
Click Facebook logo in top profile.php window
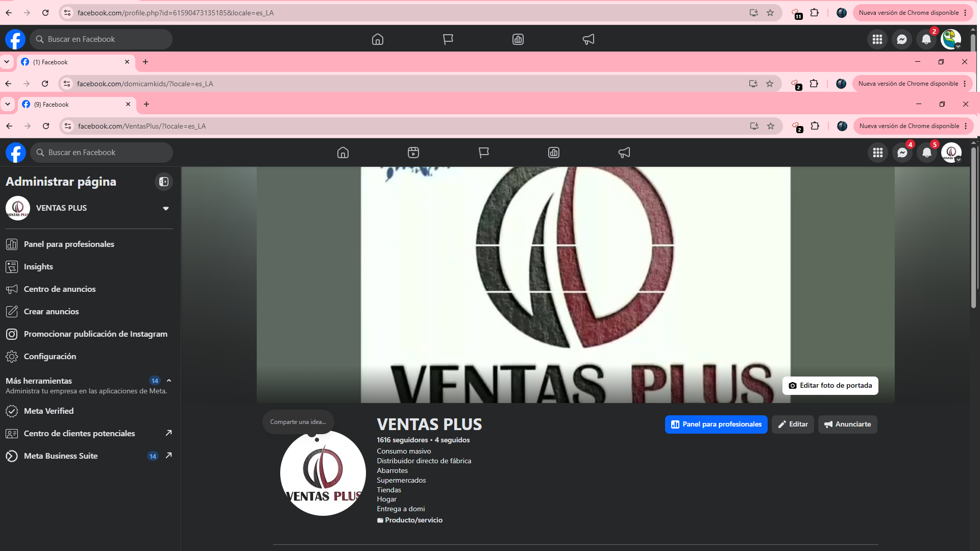[x=15, y=39]
